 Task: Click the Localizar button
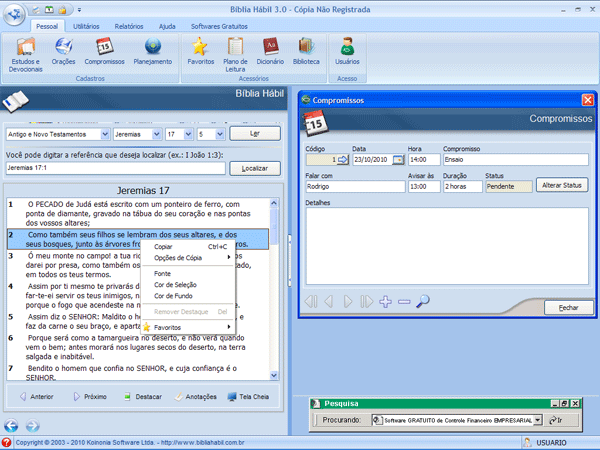254,168
